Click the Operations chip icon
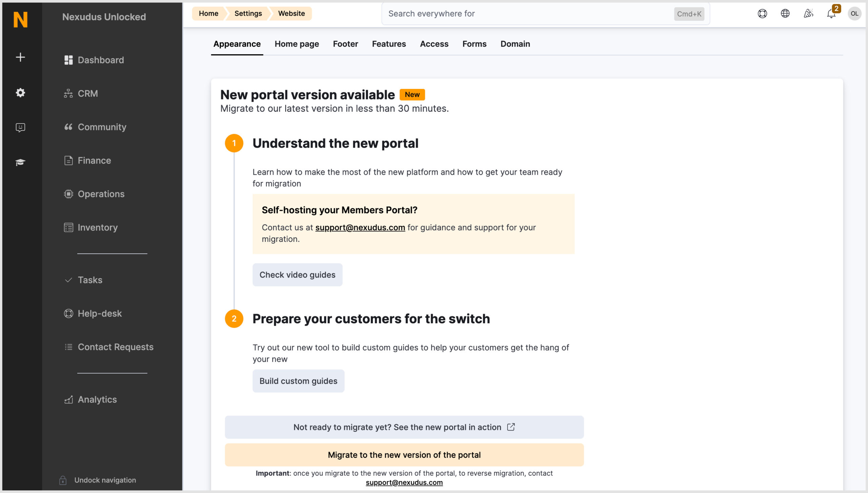The width and height of the screenshot is (868, 493). click(x=68, y=194)
